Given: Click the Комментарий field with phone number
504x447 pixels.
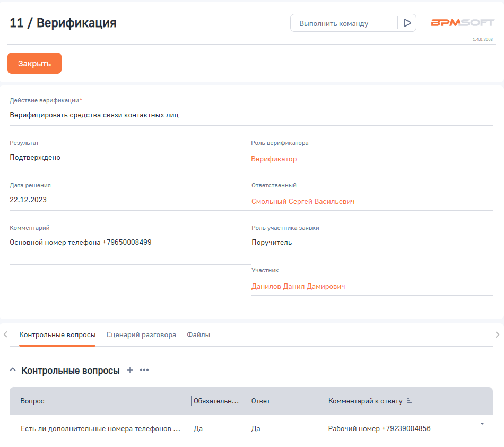Looking at the screenshot, I should click(81, 243).
